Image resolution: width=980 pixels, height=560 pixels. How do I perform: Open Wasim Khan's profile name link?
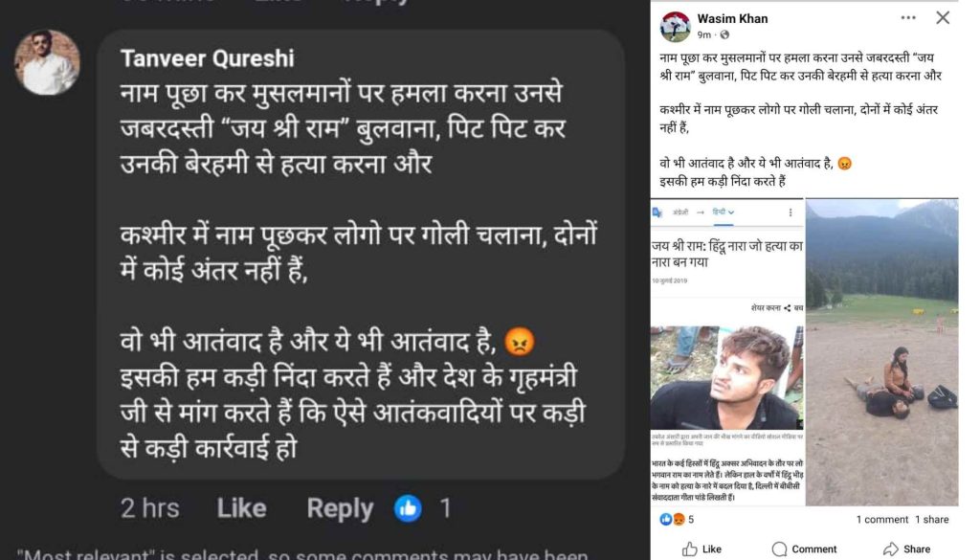tap(732, 18)
